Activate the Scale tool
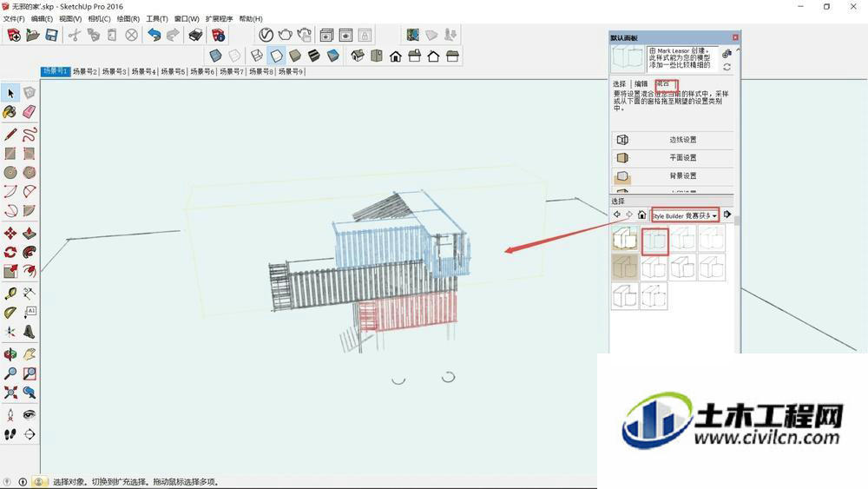Image resolution: width=868 pixels, height=489 pixels. (x=10, y=271)
